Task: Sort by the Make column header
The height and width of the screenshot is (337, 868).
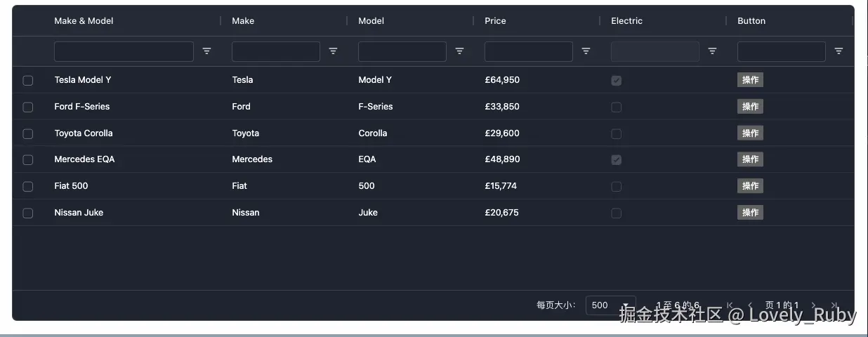Action: [243, 21]
